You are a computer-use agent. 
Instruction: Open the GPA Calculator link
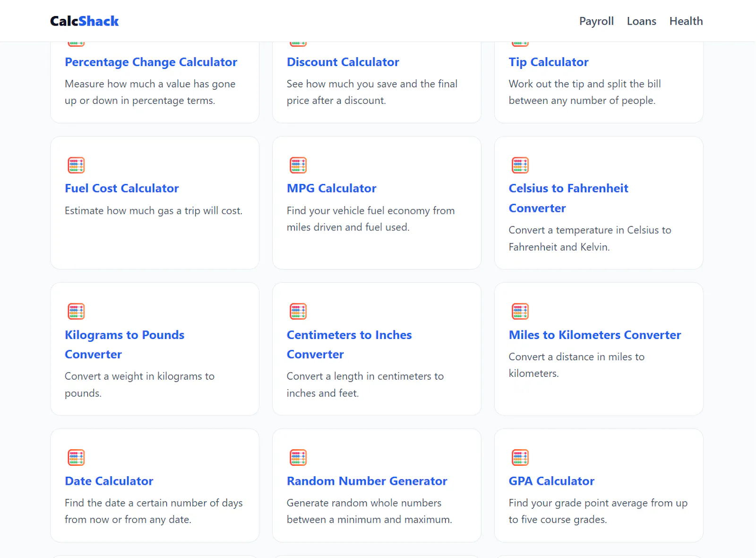551,481
